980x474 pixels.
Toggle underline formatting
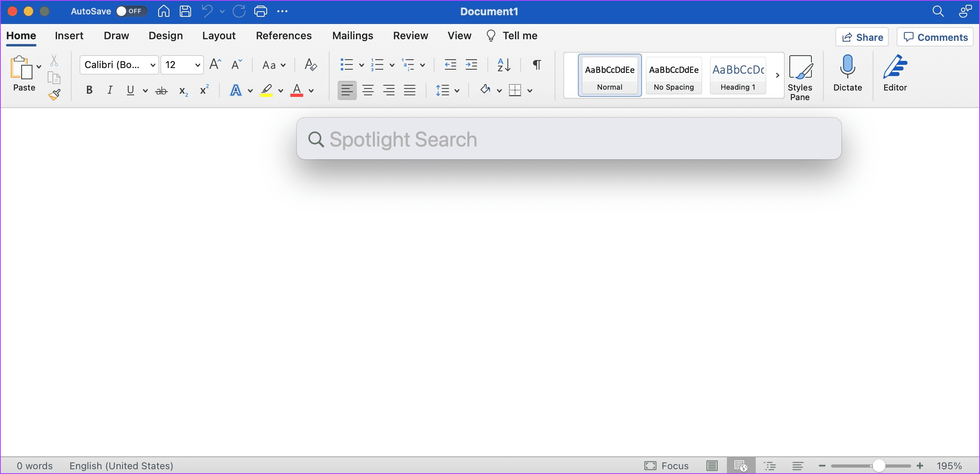[130, 90]
